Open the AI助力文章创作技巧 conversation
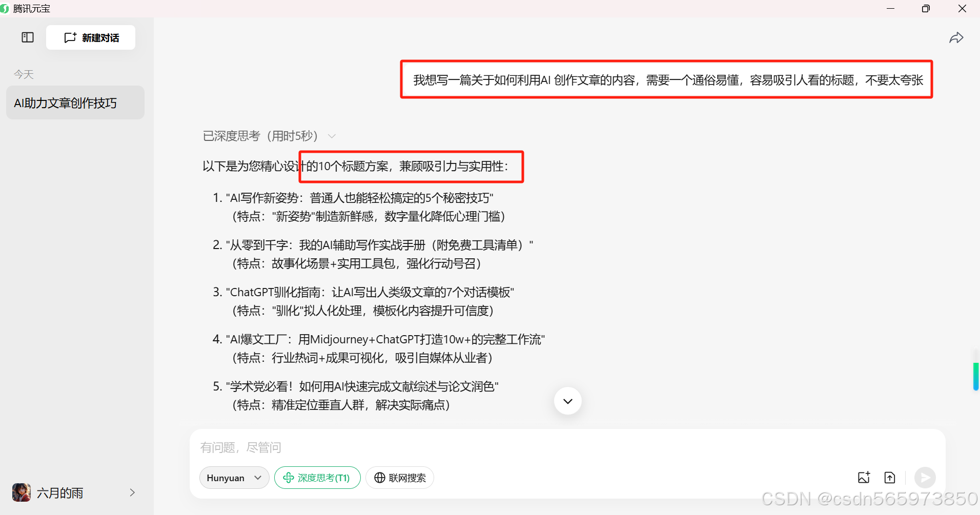Viewport: 980px width, 515px height. pos(75,103)
